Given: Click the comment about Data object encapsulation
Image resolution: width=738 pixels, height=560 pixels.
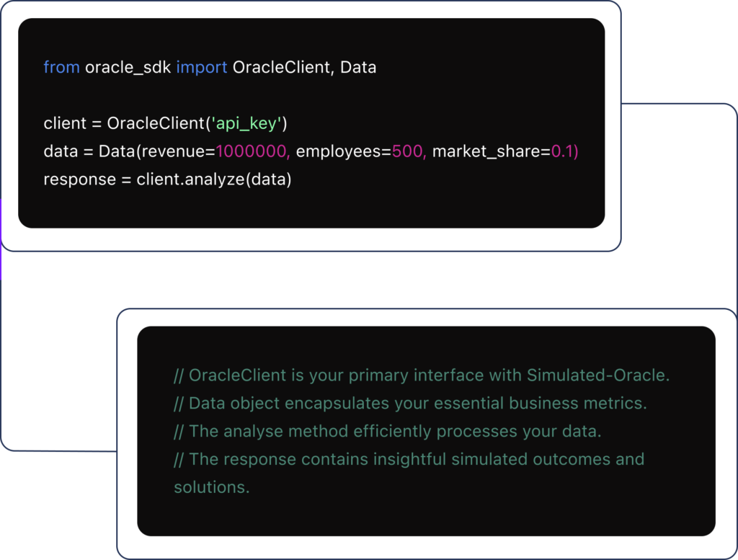Looking at the screenshot, I should click(410, 403).
